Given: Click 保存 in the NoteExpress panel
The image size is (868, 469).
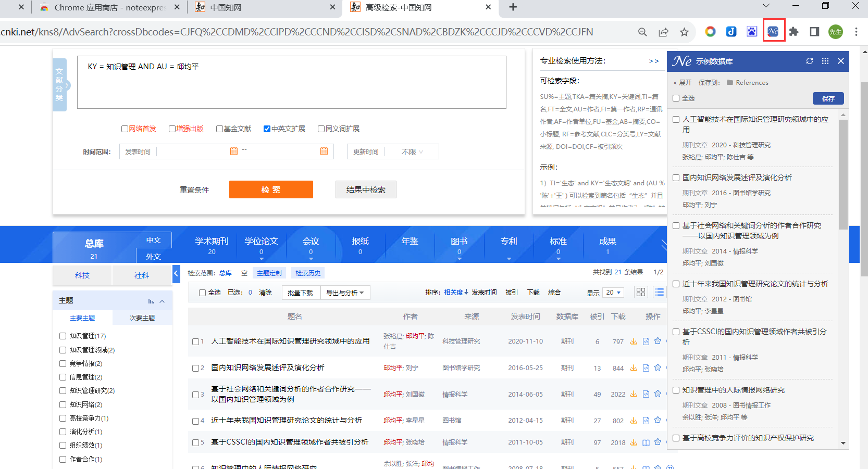Looking at the screenshot, I should [x=828, y=98].
